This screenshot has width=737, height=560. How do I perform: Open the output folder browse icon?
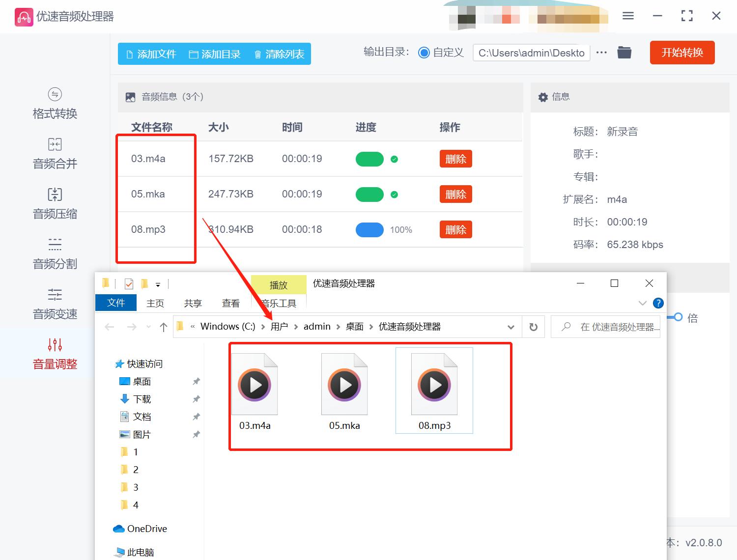[x=624, y=52]
